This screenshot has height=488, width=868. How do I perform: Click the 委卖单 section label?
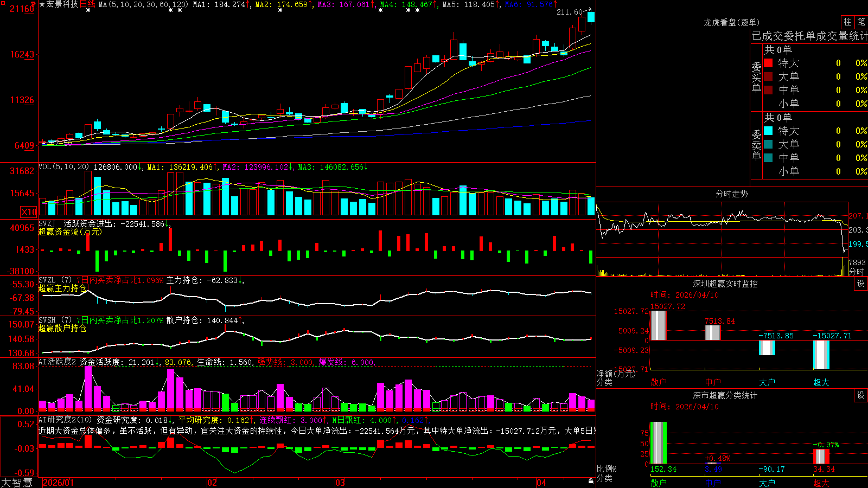[x=756, y=145]
